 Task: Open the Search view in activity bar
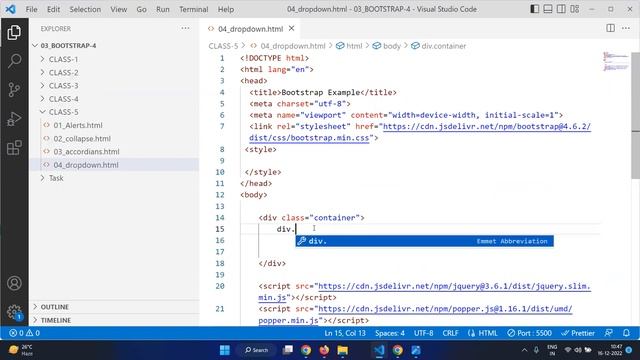(14, 61)
